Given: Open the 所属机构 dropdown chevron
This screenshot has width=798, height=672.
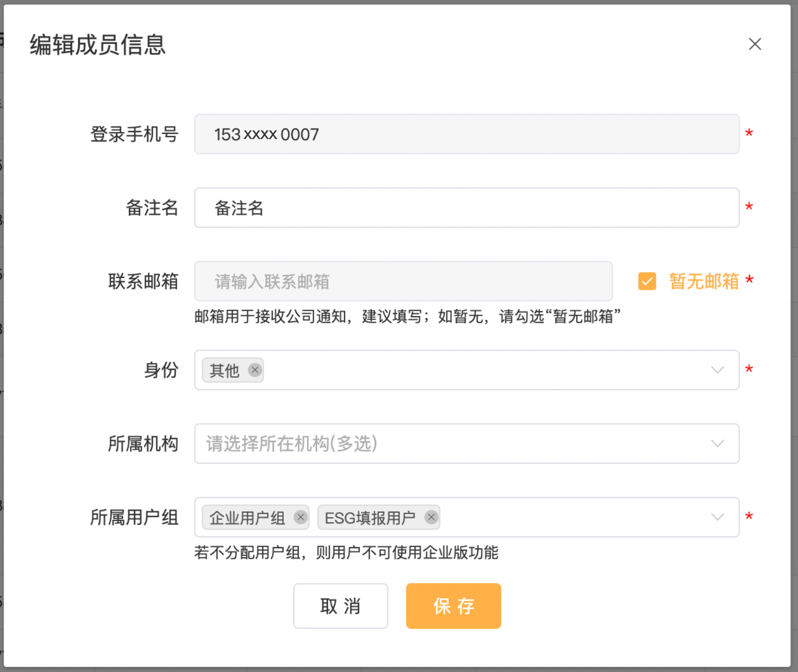Looking at the screenshot, I should (717, 444).
